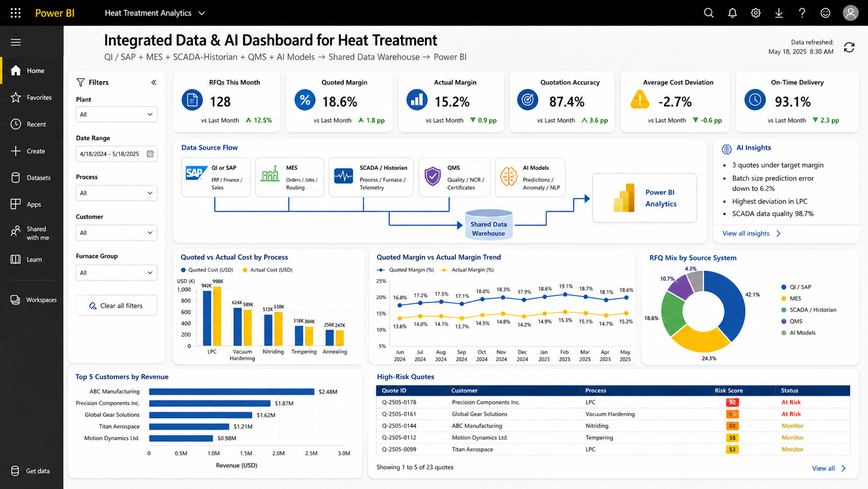Click the red risk score 92 badge

732,402
